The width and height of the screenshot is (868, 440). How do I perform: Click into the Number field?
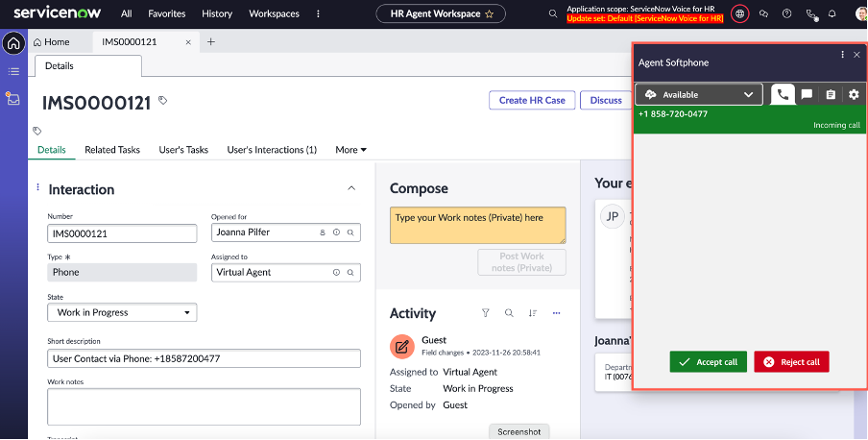point(122,233)
